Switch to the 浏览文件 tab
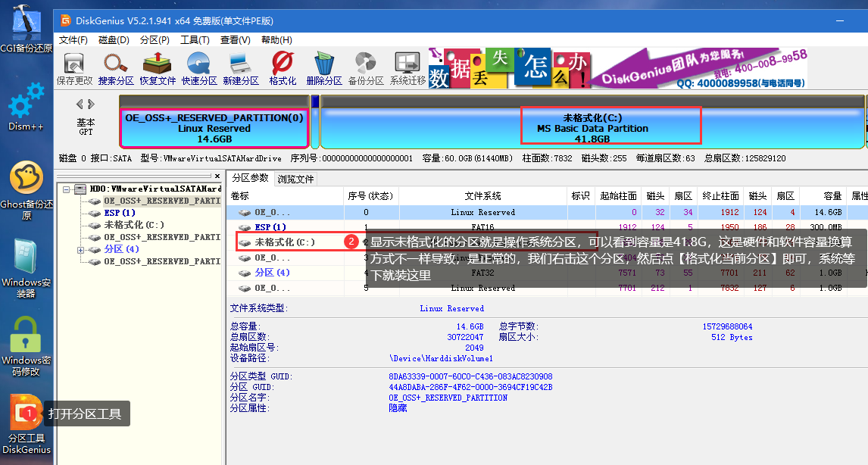 pos(295,179)
